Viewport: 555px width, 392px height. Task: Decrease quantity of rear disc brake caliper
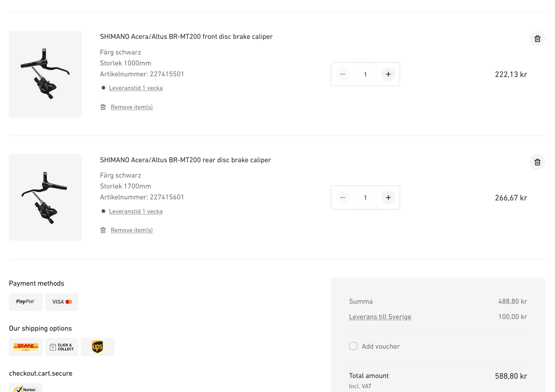(343, 198)
